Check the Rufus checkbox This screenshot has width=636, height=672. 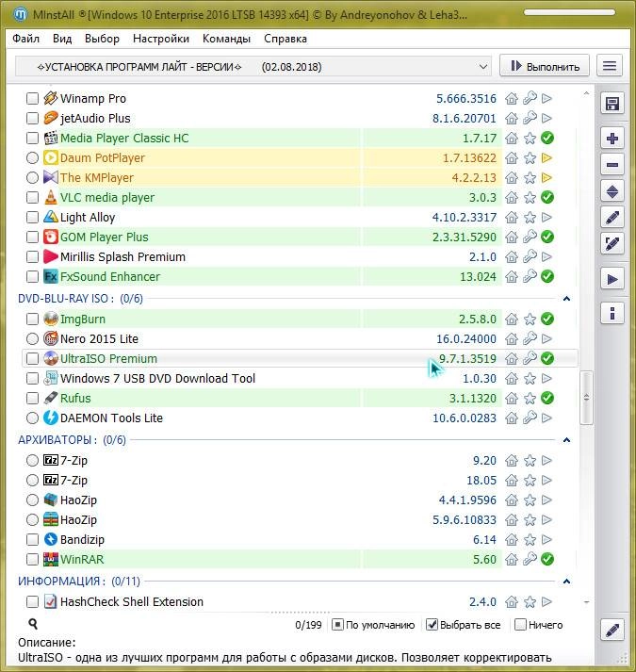33,398
